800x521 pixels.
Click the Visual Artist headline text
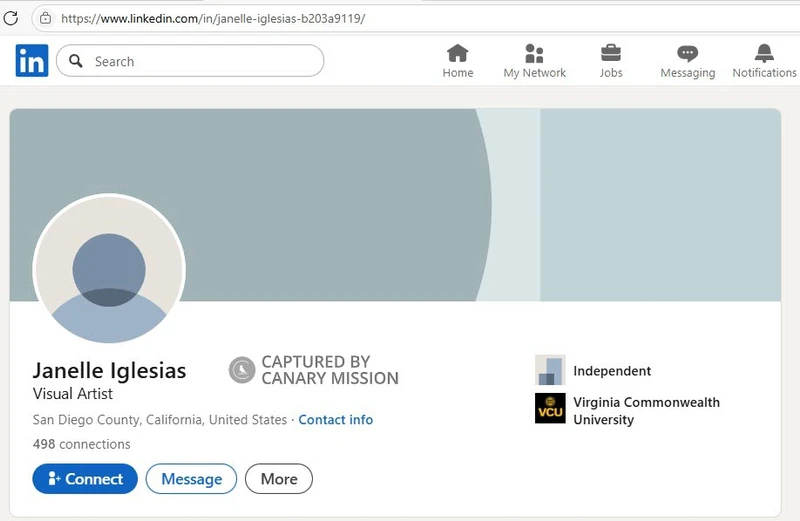(x=72, y=393)
